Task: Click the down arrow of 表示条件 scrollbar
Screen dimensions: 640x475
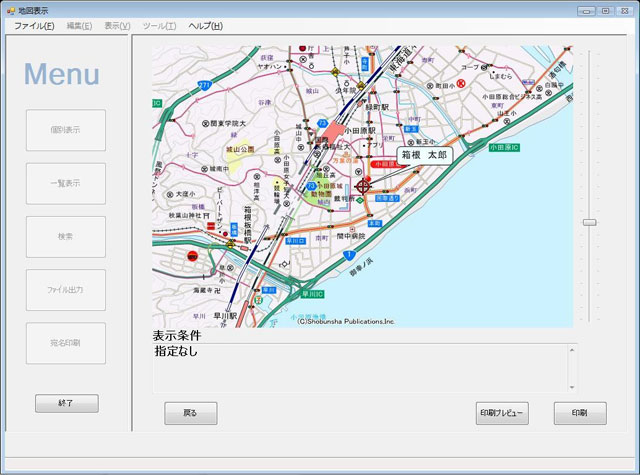Action: [572, 387]
